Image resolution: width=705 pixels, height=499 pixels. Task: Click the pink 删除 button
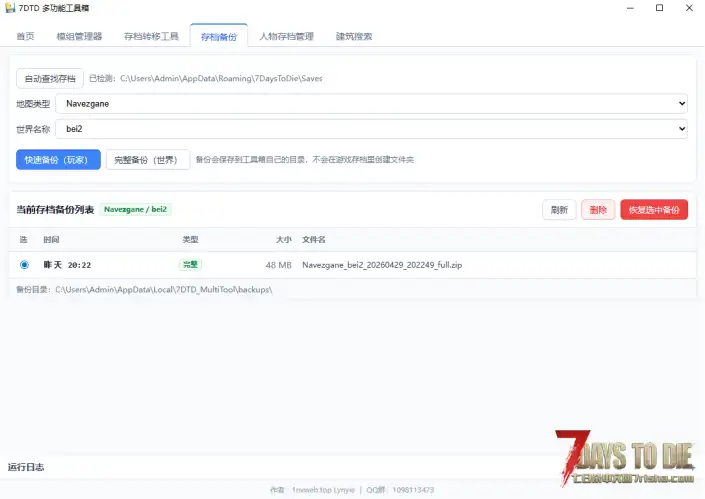click(598, 210)
